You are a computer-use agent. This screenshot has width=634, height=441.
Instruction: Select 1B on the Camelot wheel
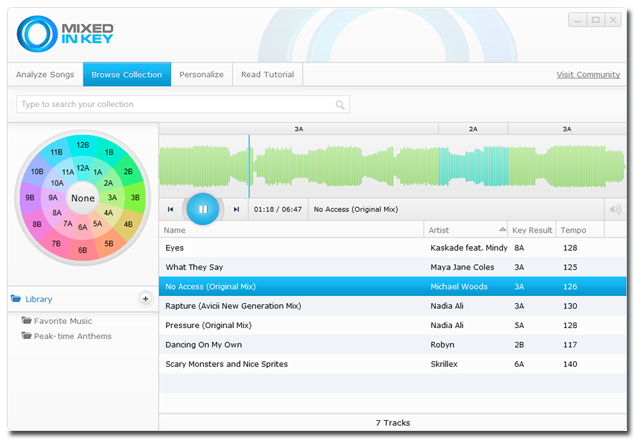109,152
